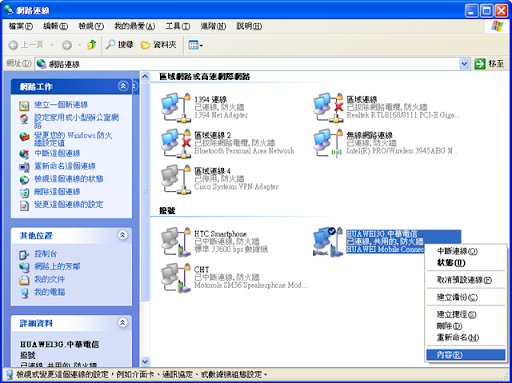Open the 編輯 menu
This screenshot has height=383, width=512.
pyautogui.click(x=55, y=26)
